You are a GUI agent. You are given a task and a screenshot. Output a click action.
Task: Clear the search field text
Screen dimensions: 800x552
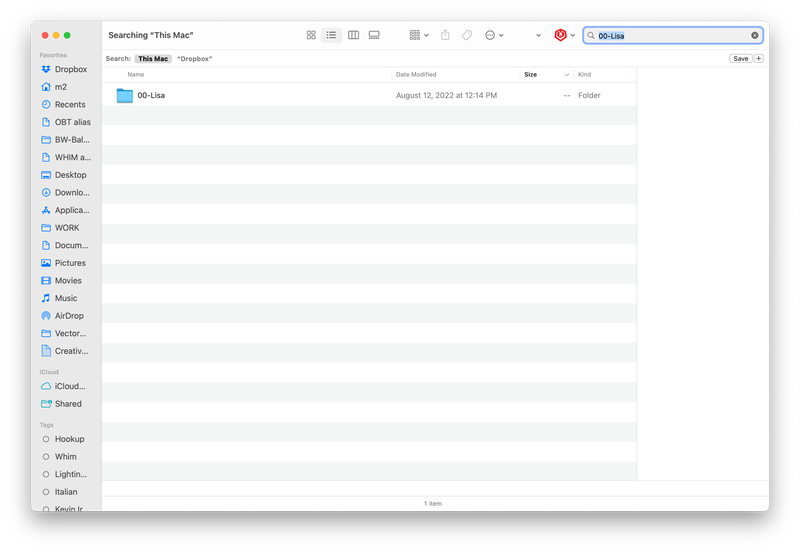tap(755, 35)
